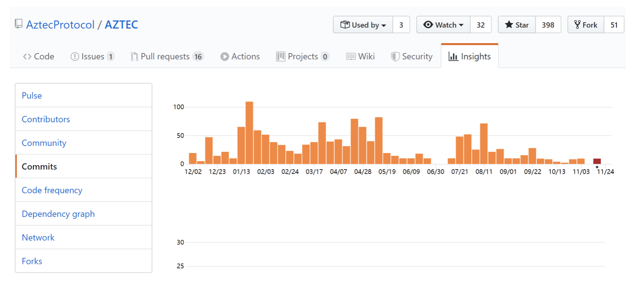
Task: Click the 11/24 date axis label
Action: click(x=605, y=172)
